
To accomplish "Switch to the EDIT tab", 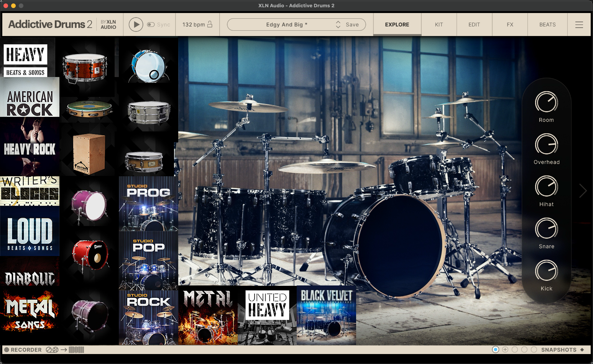I will [x=474, y=25].
